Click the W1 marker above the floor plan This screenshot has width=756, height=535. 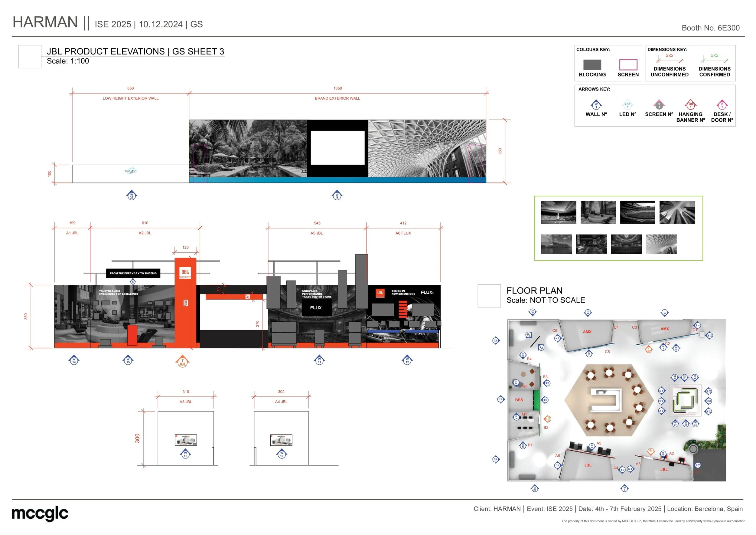click(x=664, y=313)
